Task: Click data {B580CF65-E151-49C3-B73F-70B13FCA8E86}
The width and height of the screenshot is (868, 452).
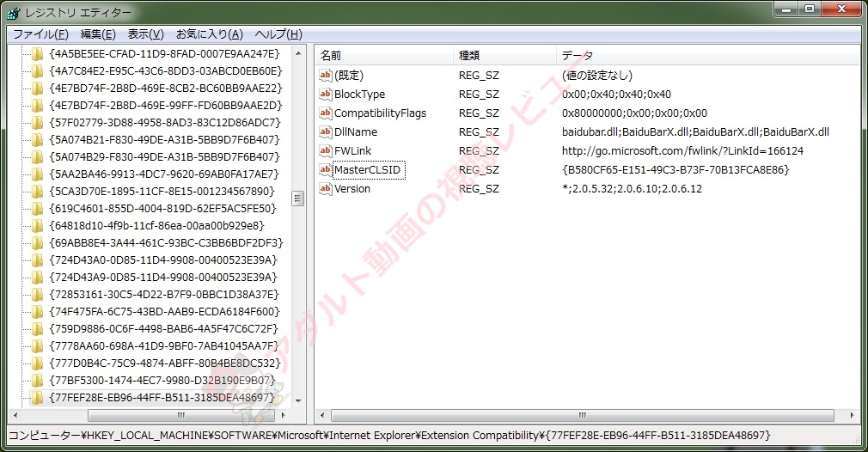Action: point(675,169)
